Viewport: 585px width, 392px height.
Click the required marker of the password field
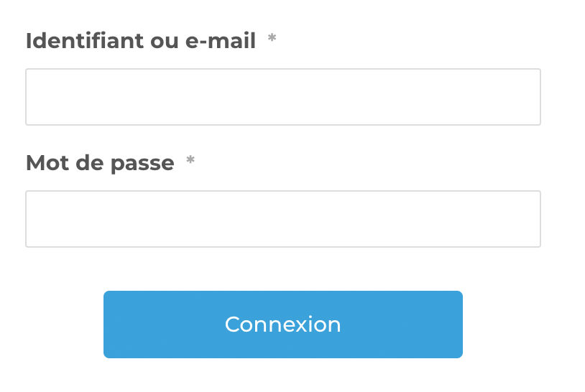(x=190, y=162)
